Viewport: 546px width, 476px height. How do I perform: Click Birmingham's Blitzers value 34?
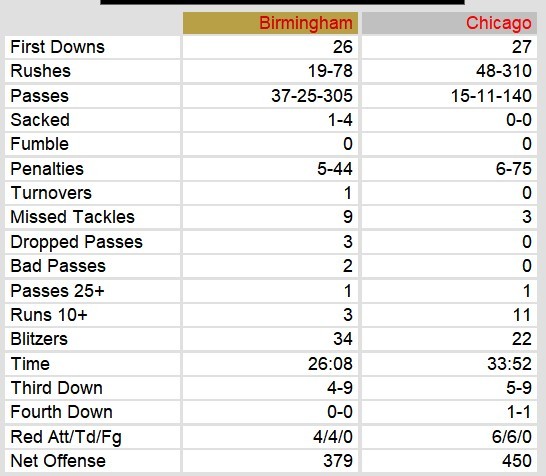(x=343, y=339)
